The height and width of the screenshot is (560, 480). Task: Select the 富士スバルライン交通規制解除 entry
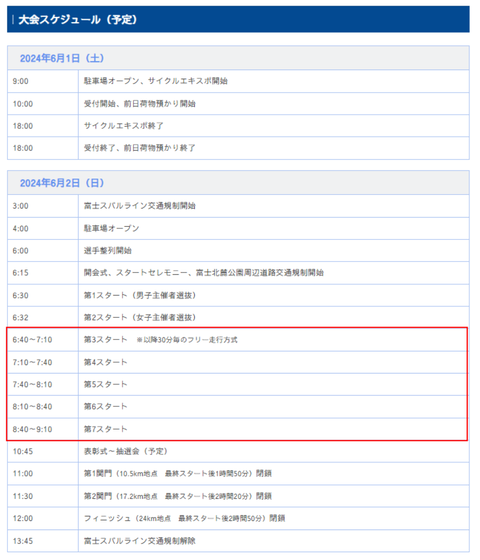[x=140, y=541]
